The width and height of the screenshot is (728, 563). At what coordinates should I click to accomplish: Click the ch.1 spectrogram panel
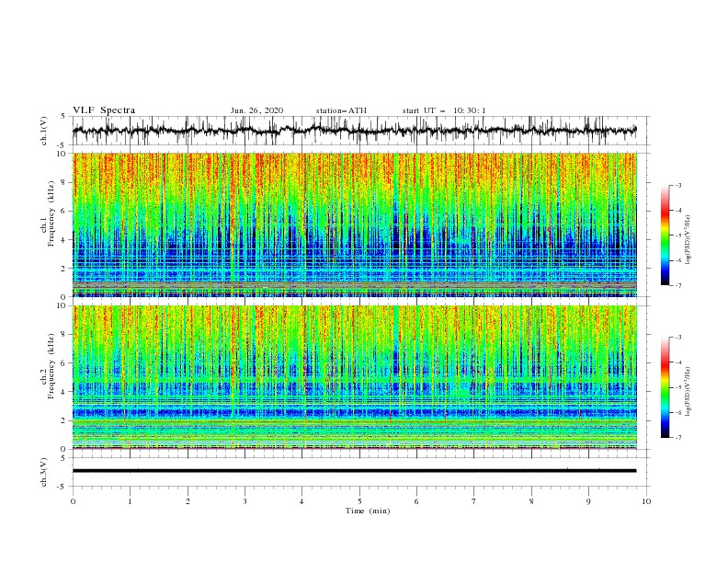tap(354, 224)
